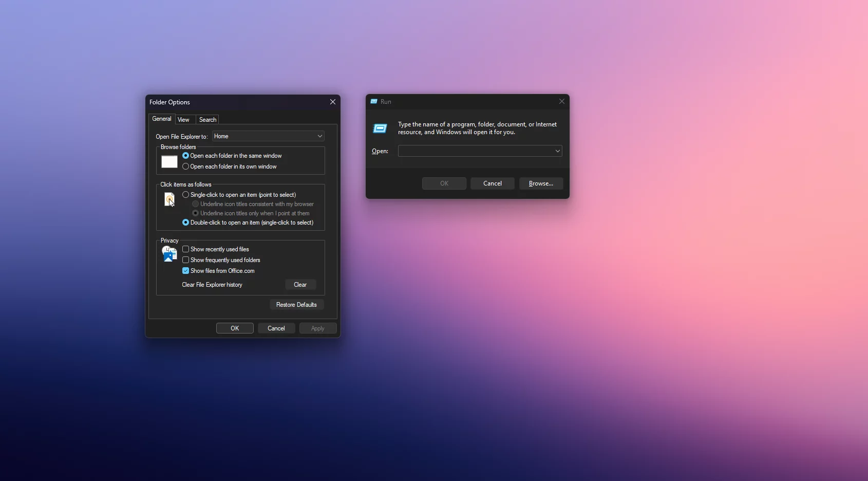
Task: Close the Run dialog window
Action: 561,102
